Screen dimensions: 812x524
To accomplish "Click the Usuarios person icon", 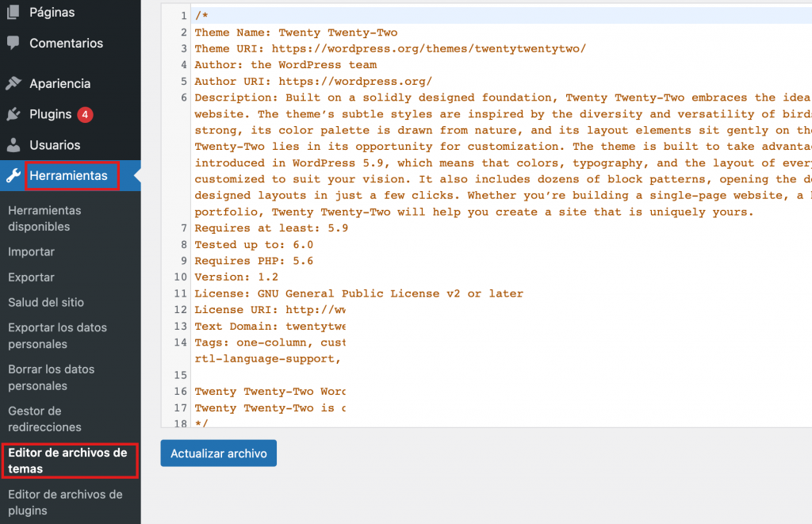I will tap(13, 146).
